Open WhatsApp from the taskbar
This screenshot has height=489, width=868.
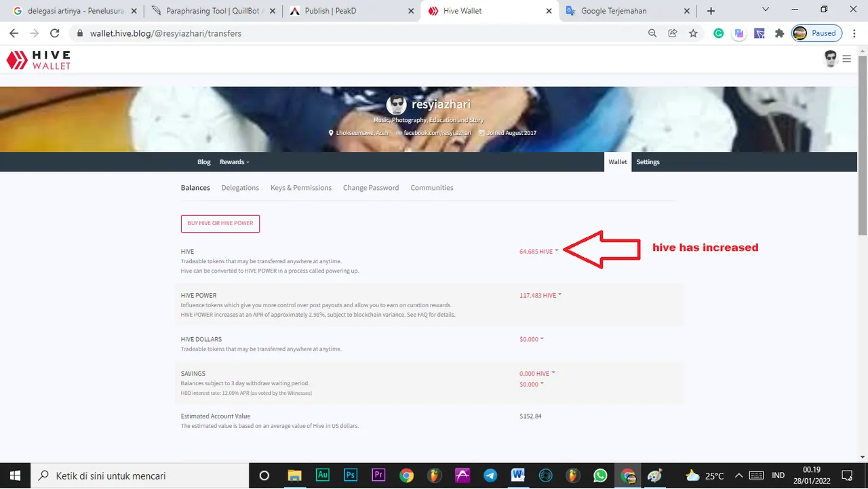[600, 475]
